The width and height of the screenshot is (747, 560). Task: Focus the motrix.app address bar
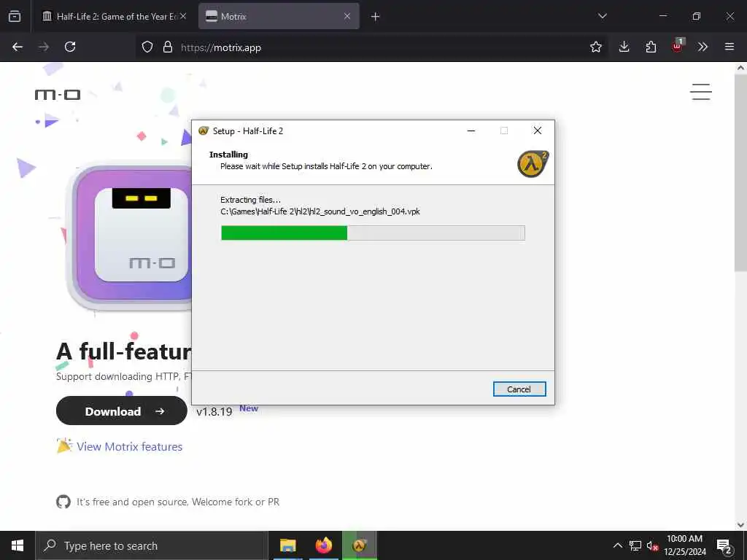(371, 47)
